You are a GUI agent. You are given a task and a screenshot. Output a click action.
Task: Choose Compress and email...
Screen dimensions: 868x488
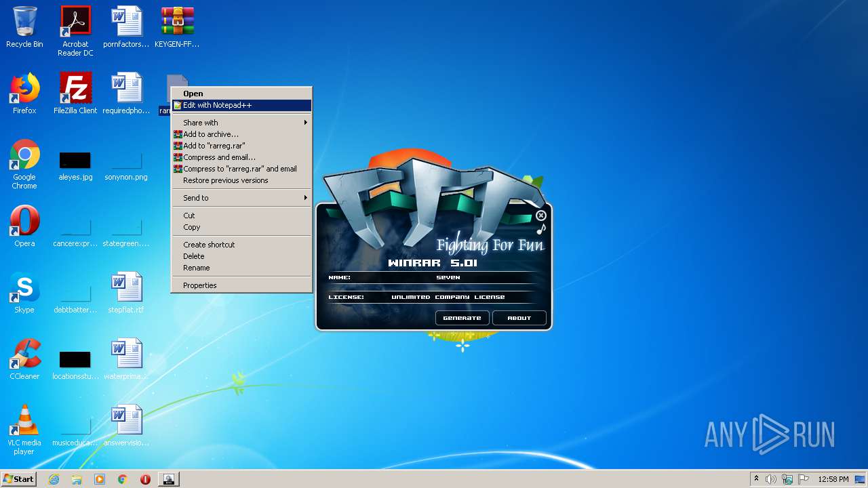pos(241,157)
